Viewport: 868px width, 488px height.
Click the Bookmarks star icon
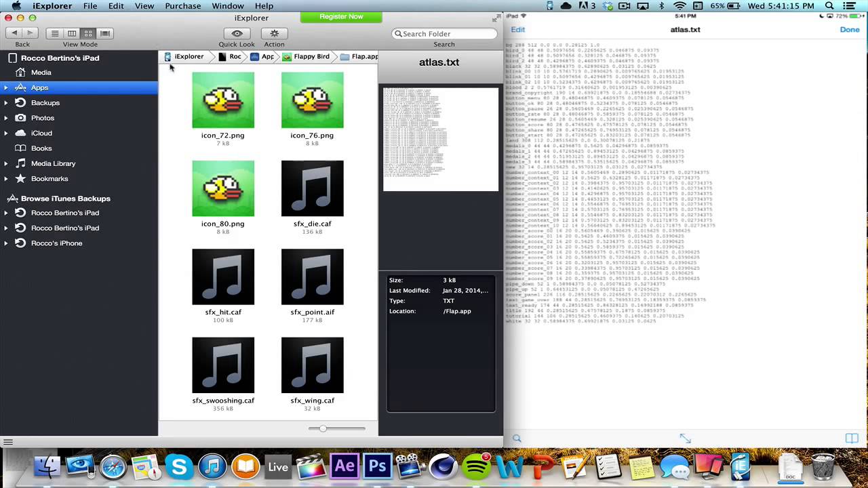(x=20, y=179)
